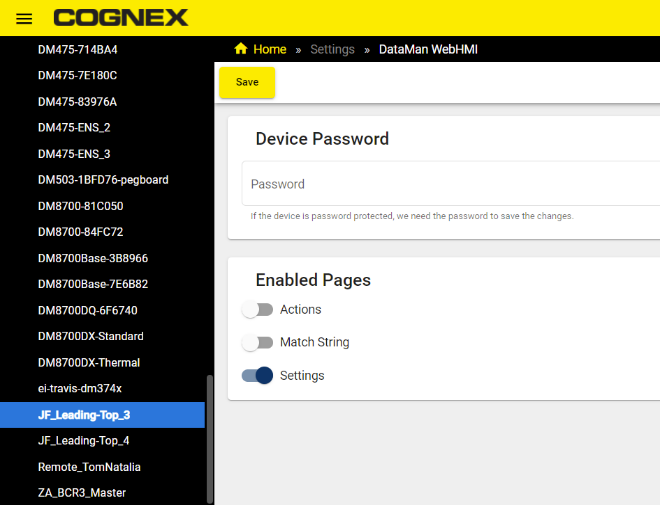The height and width of the screenshot is (505, 660).
Task: Go to Home breadcrumb link
Action: (x=269, y=49)
